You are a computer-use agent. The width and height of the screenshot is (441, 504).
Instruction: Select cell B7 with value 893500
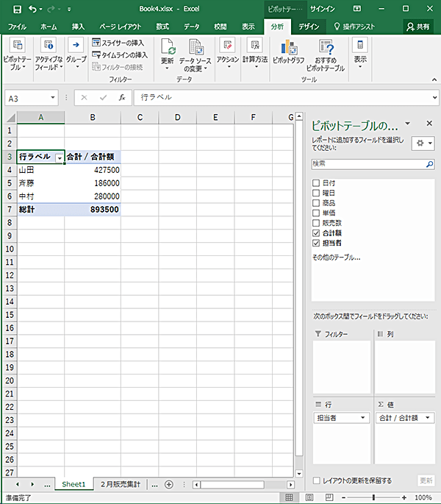[x=93, y=210]
